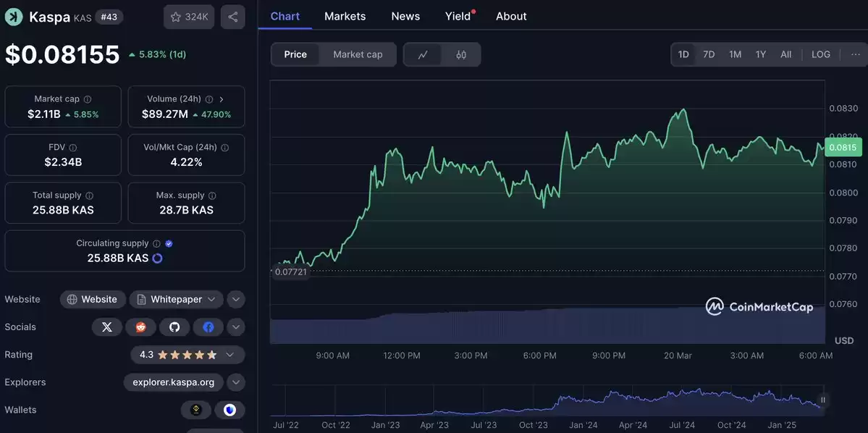
Task: Show Market cap info tooltip icon
Action: [x=88, y=99]
